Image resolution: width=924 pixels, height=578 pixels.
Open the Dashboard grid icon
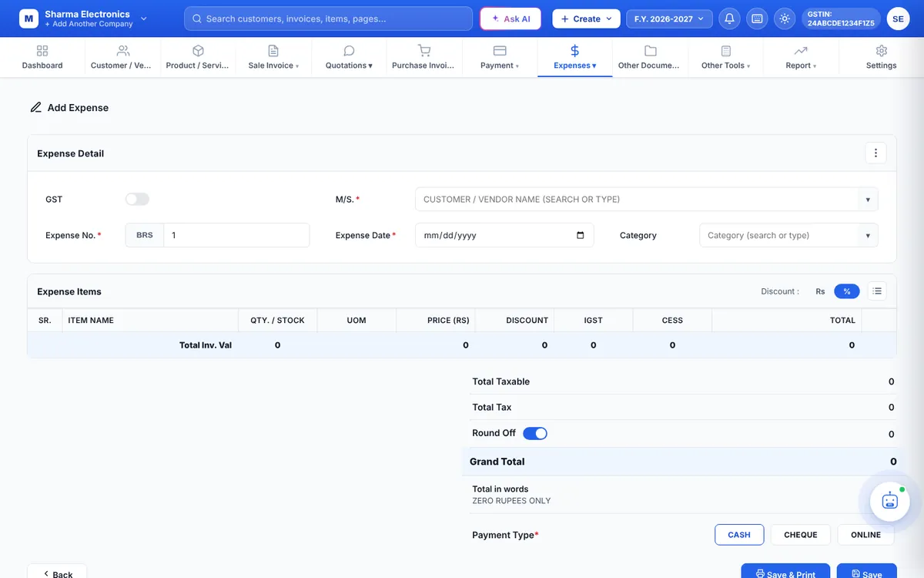pyautogui.click(x=42, y=51)
